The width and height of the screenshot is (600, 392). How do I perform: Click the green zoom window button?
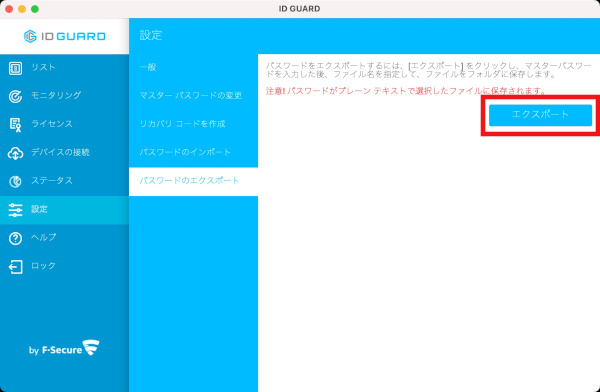click(35, 9)
